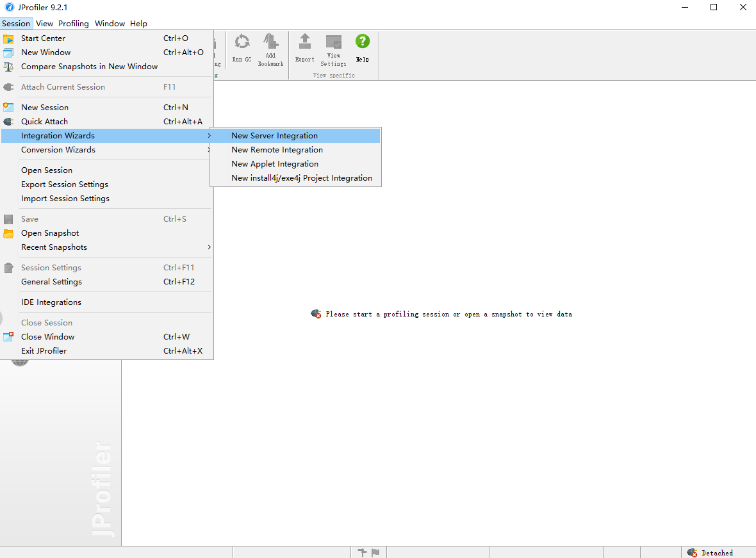This screenshot has width=756, height=558.
Task: Click the Compare Snapshots scales icon
Action: 9,67
